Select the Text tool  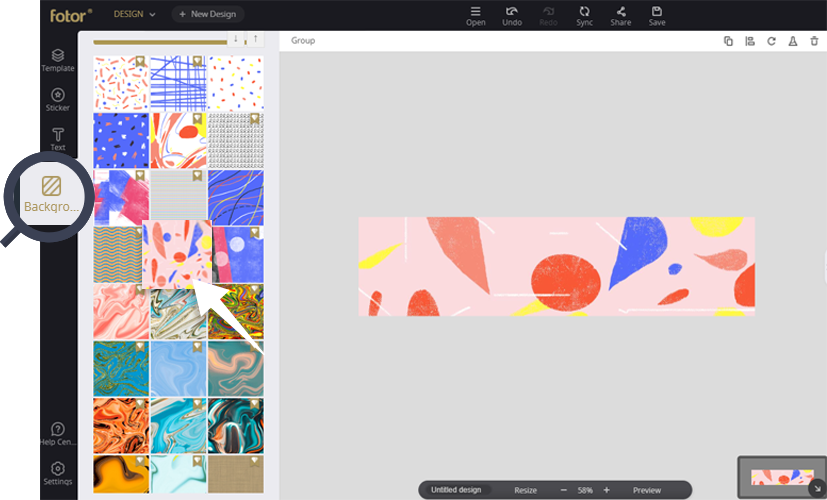[x=58, y=139]
